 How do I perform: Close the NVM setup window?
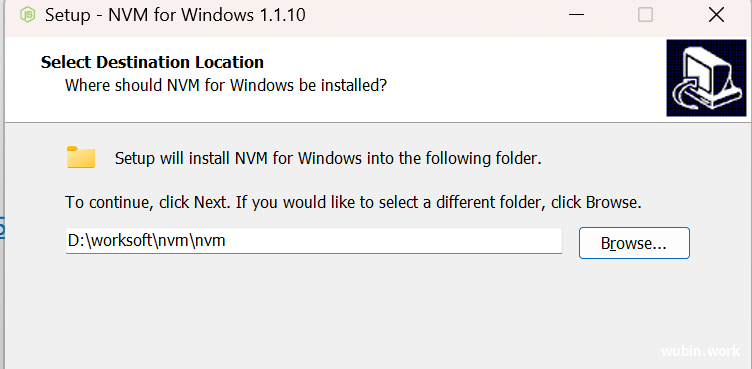(x=716, y=15)
